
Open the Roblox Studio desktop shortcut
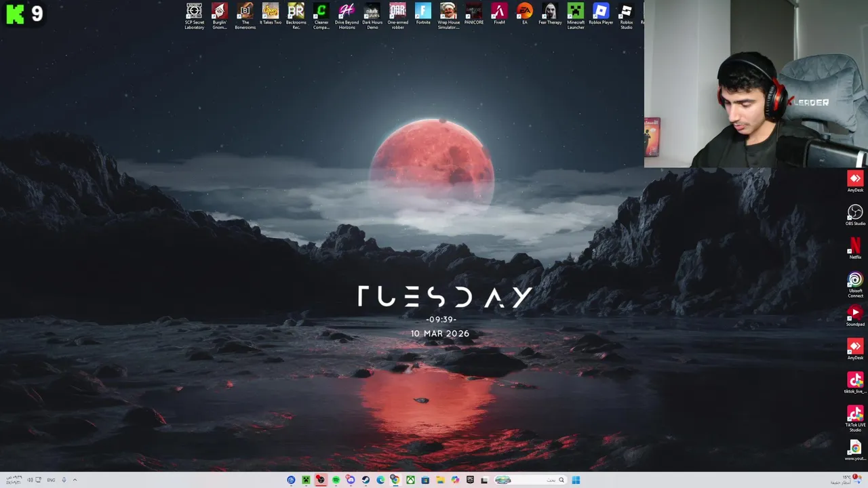click(x=627, y=16)
